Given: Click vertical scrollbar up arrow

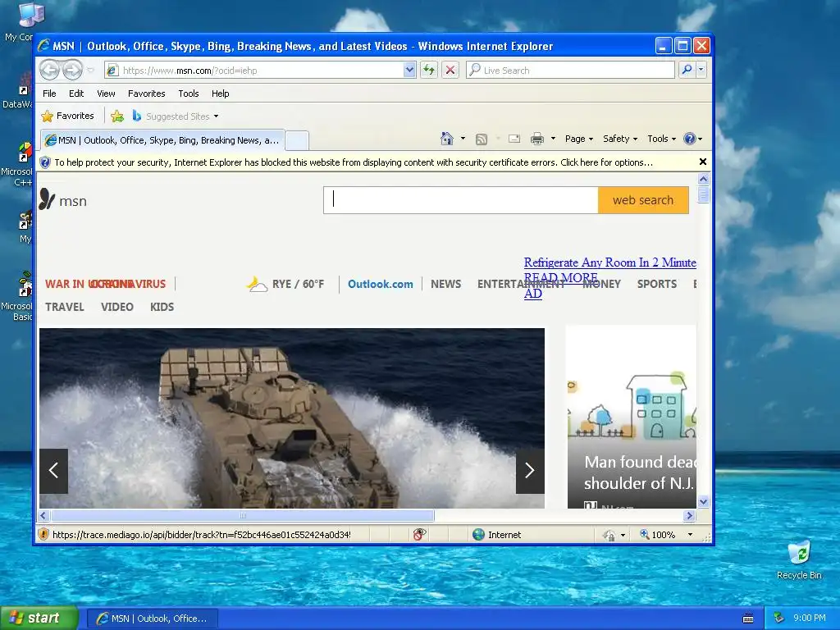Looking at the screenshot, I should point(703,179).
